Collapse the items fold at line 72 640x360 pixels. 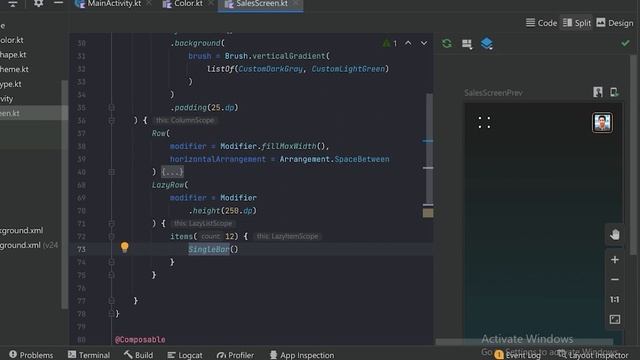[111, 236]
